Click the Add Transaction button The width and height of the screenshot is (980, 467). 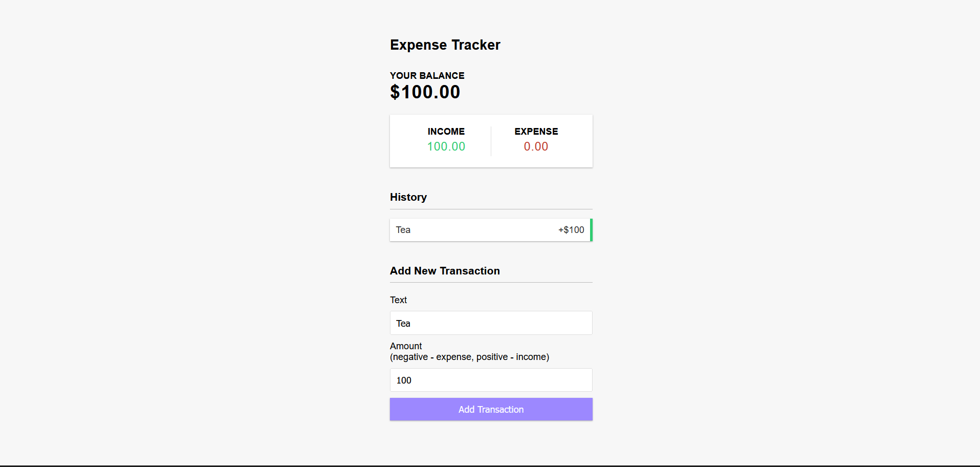click(491, 409)
